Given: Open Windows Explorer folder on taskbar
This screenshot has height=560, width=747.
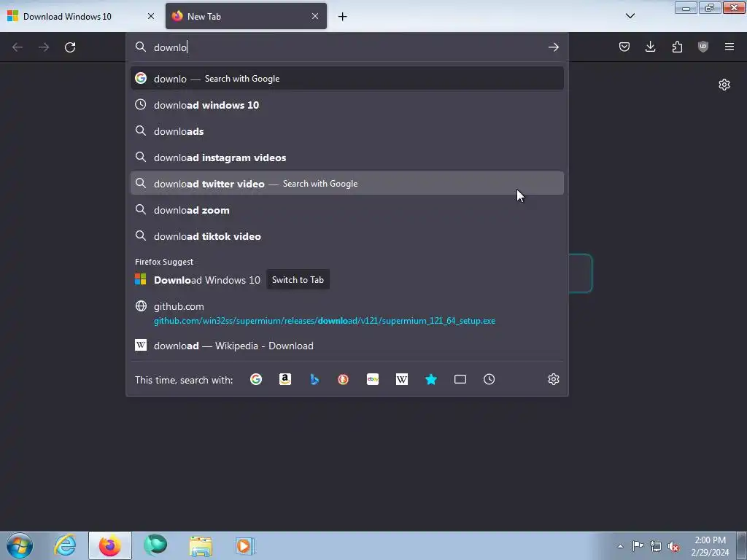Looking at the screenshot, I should tap(201, 545).
